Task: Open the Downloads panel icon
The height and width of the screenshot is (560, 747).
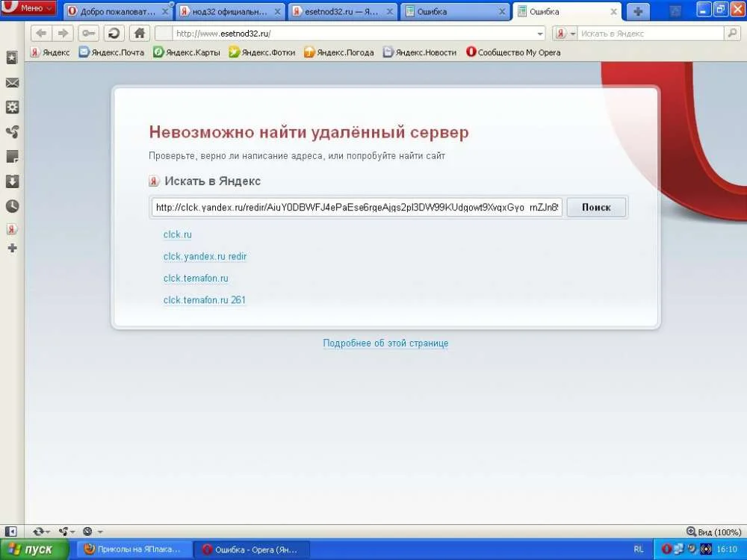Action: pyautogui.click(x=12, y=181)
